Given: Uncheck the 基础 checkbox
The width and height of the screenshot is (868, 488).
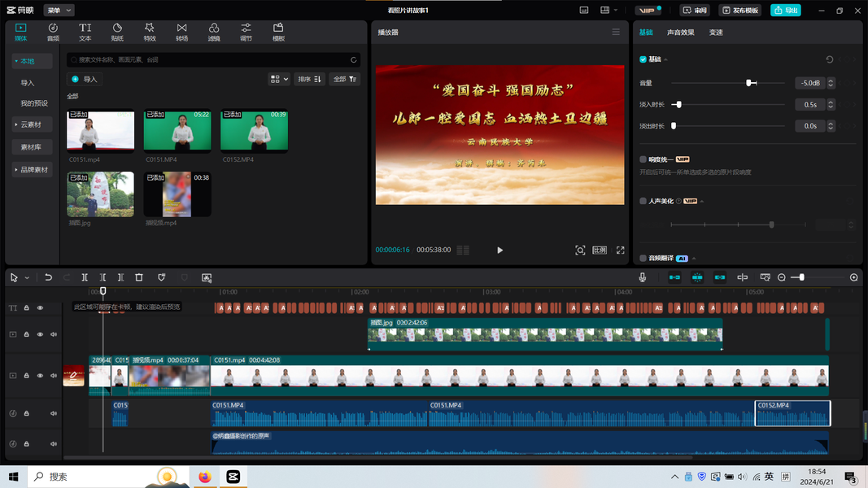Looking at the screenshot, I should coord(643,59).
